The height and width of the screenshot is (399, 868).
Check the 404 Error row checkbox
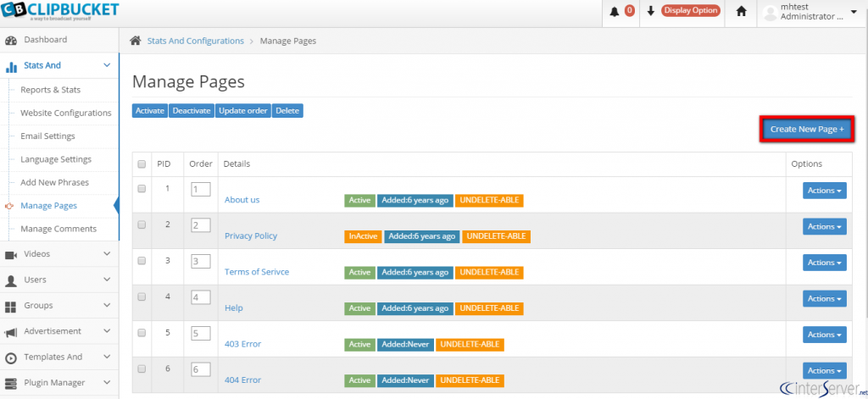(x=142, y=369)
